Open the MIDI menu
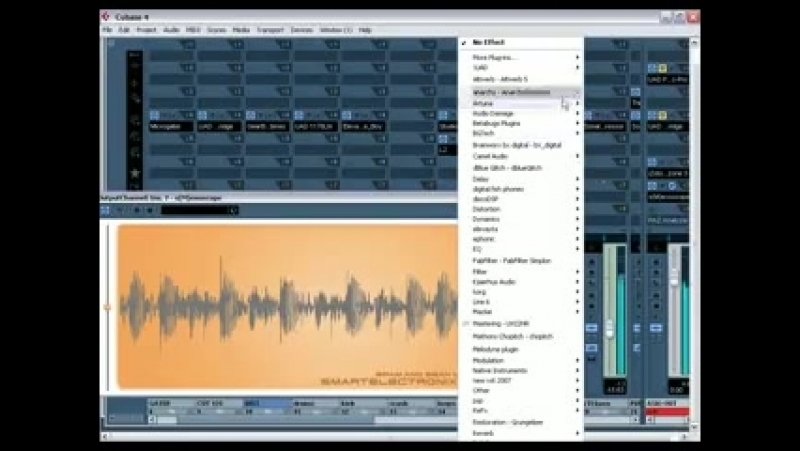Screen dimensions: 800x451 pos(193,30)
